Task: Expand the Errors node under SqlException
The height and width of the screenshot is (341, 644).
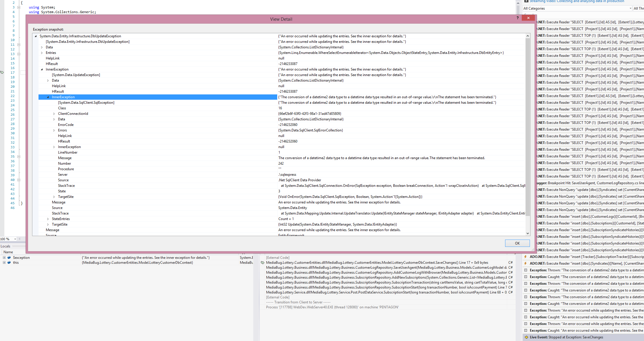Action: 54,130
